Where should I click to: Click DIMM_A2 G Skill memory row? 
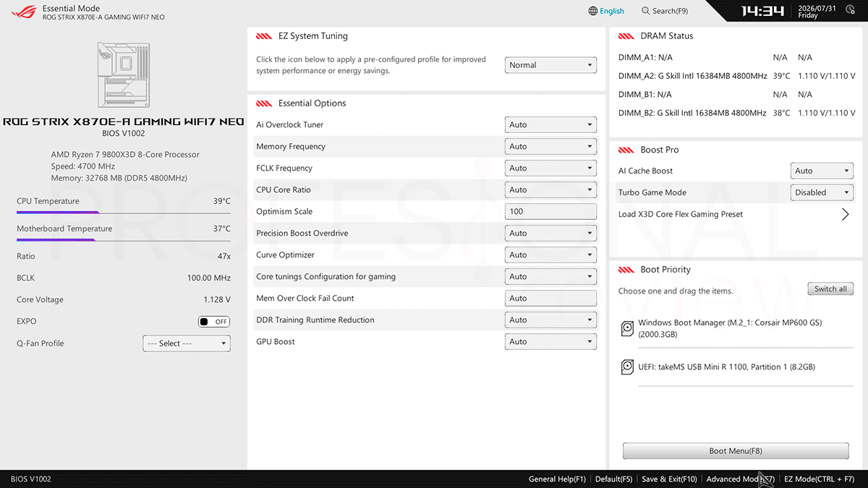pyautogui.click(x=736, y=76)
